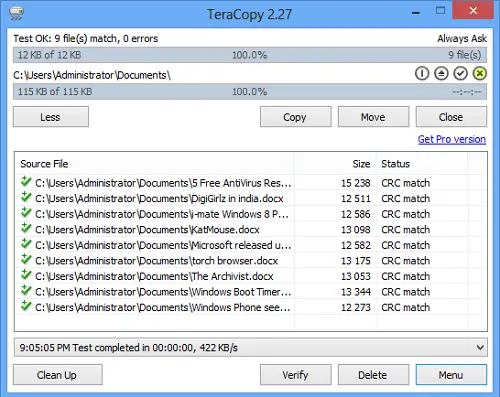Open the Get Pro version link
Screen dimensions: 500x397
pos(452,139)
